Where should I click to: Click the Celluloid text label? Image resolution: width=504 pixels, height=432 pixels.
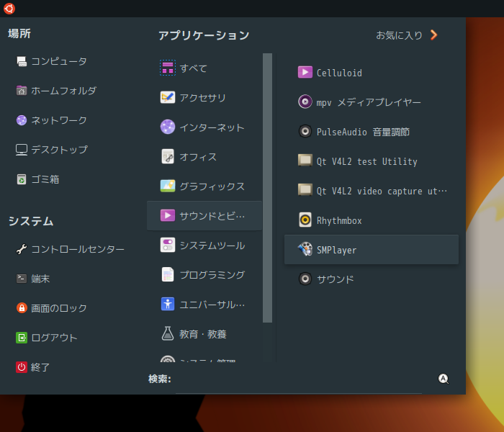tap(339, 73)
